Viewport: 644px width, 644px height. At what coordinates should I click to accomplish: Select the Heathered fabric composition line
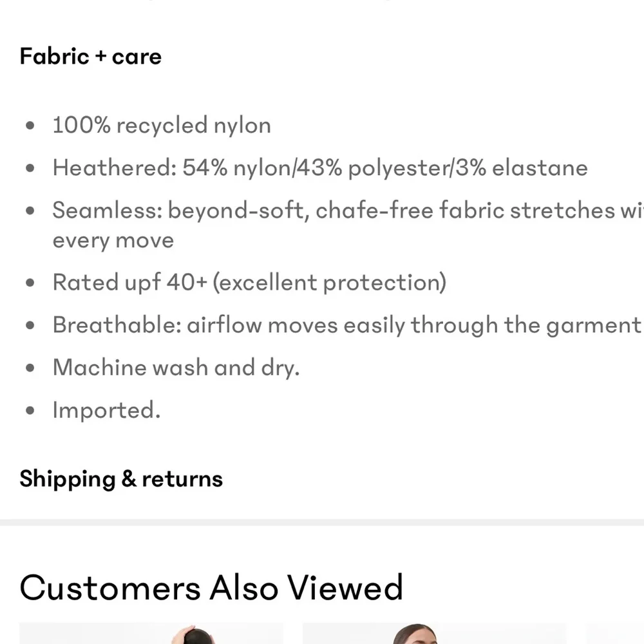319,168
